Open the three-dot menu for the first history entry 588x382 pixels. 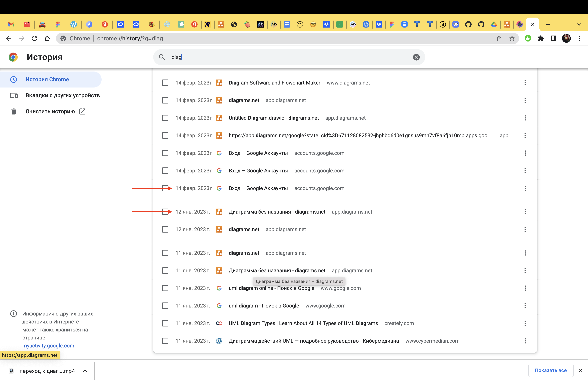tap(525, 83)
